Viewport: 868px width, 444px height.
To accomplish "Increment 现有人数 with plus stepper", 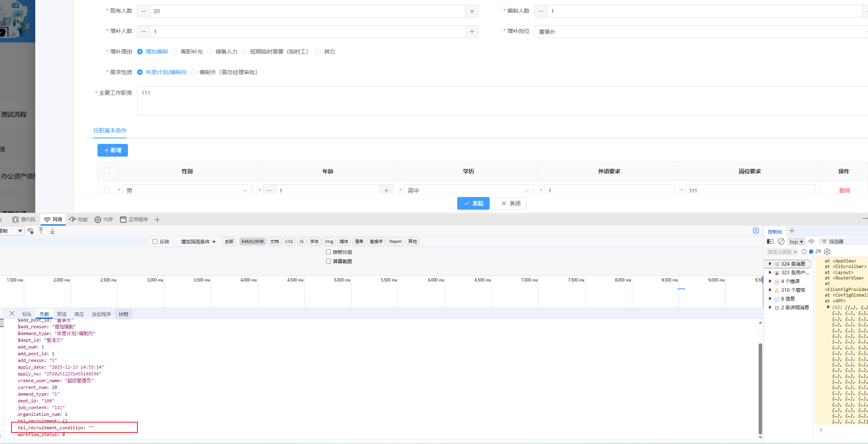I will point(471,11).
